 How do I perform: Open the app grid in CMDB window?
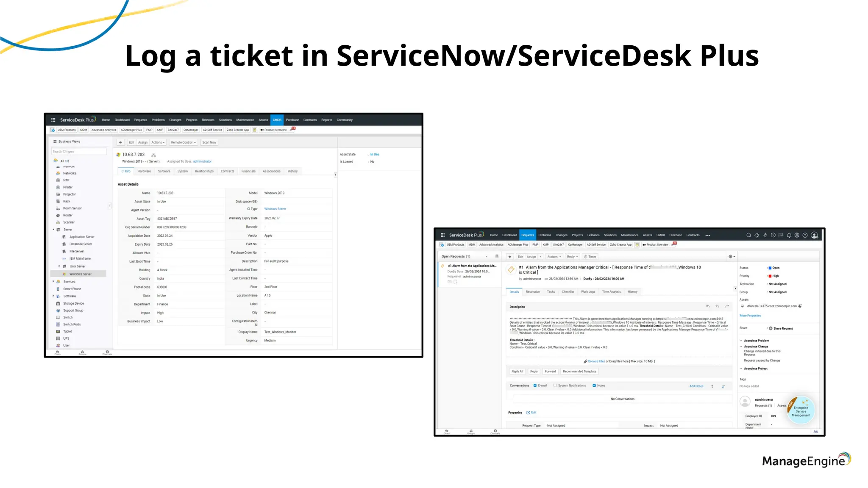click(x=53, y=120)
